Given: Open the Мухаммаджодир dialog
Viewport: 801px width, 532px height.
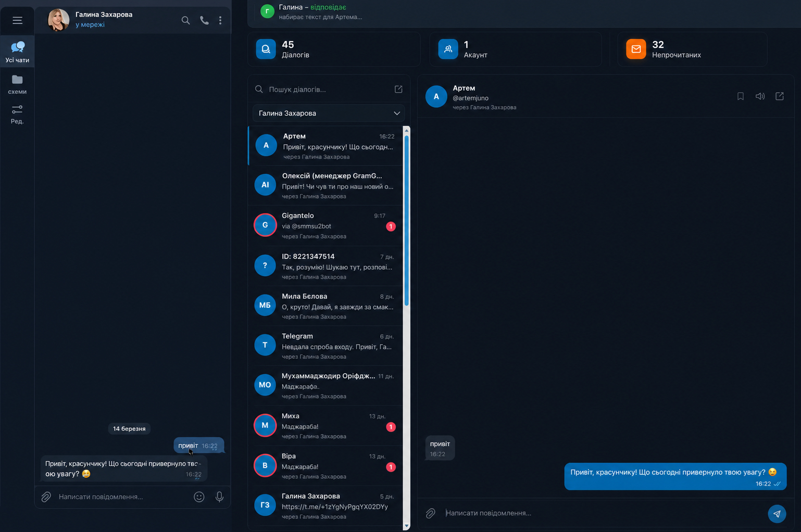Looking at the screenshot, I should (x=327, y=386).
